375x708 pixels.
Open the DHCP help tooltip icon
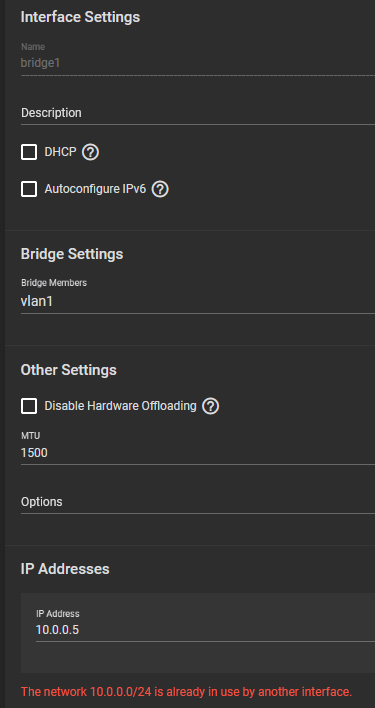pyautogui.click(x=90, y=152)
